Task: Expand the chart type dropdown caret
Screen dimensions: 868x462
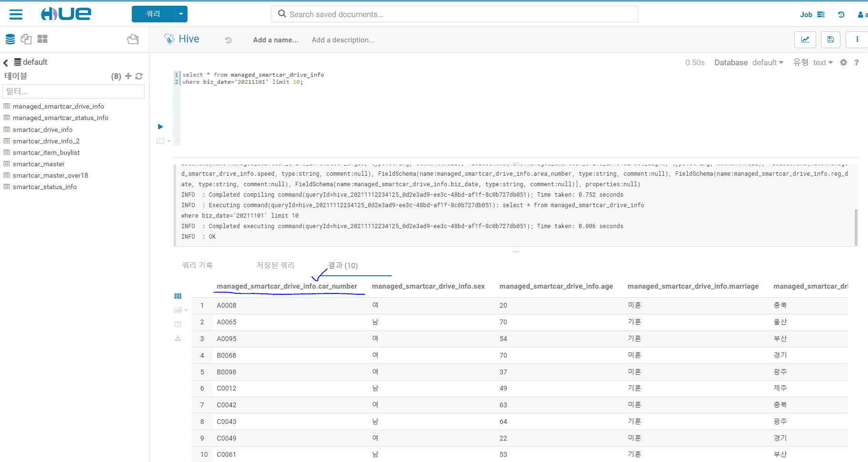Action: click(186, 310)
